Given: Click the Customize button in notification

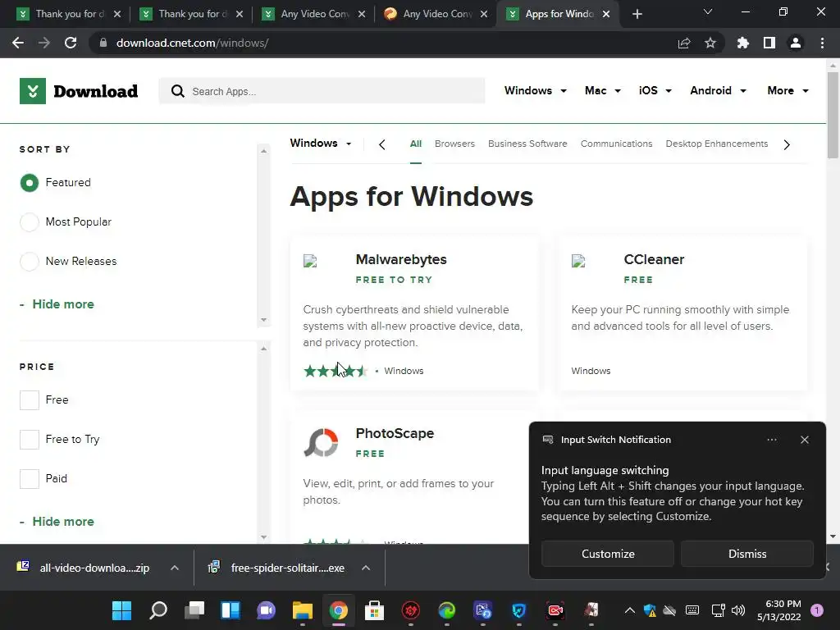Looking at the screenshot, I should (608, 554).
